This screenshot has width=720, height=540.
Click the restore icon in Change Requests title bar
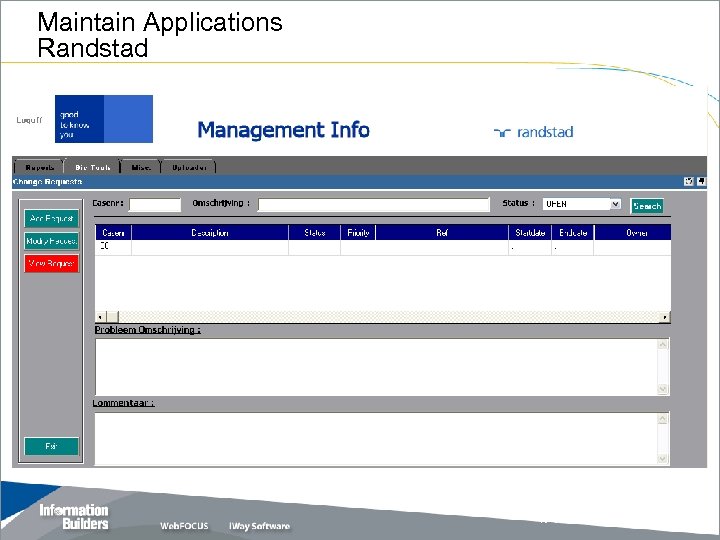click(x=688, y=181)
